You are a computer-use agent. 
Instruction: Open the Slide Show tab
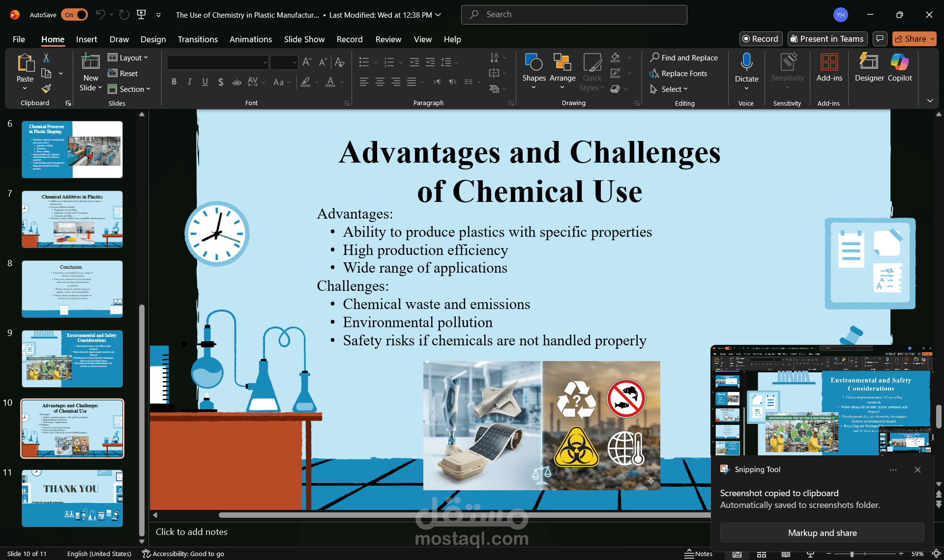[x=304, y=39]
